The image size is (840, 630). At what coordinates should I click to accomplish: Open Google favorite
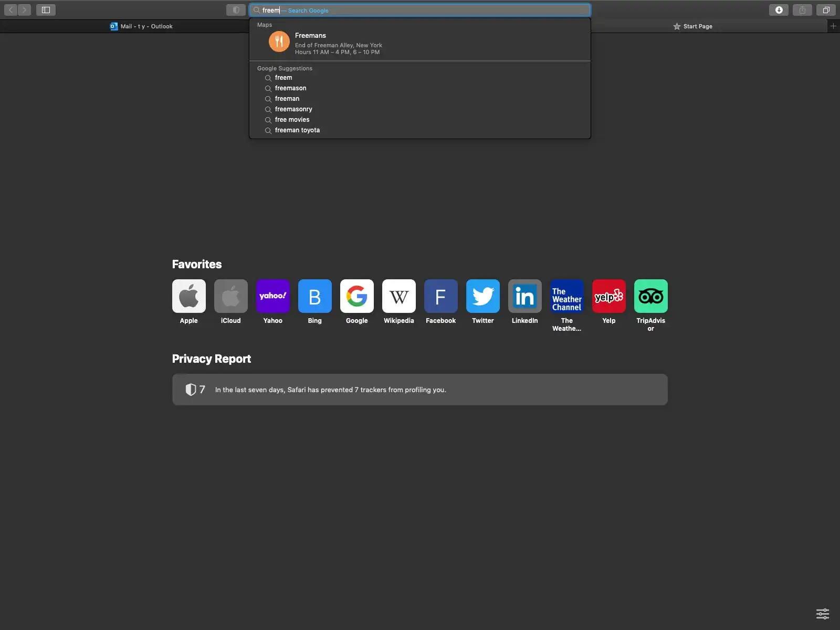[357, 296]
